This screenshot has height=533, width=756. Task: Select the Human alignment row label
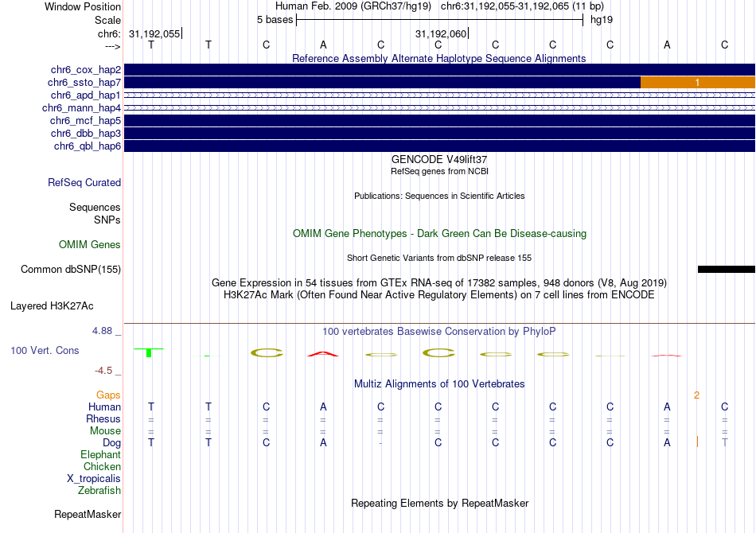click(104, 407)
